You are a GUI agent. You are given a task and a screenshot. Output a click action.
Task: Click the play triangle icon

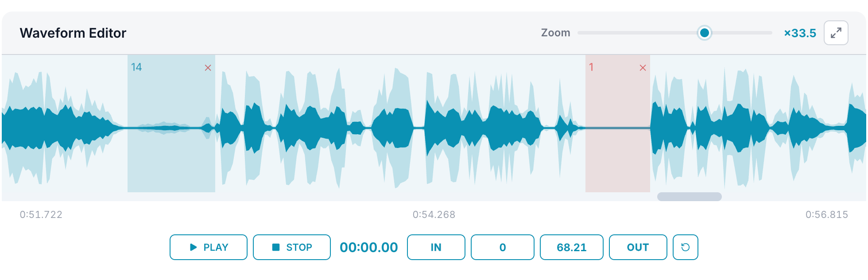[193, 247]
